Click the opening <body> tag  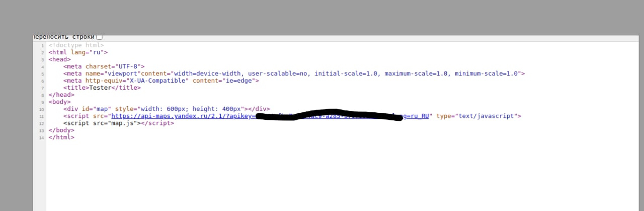point(60,102)
